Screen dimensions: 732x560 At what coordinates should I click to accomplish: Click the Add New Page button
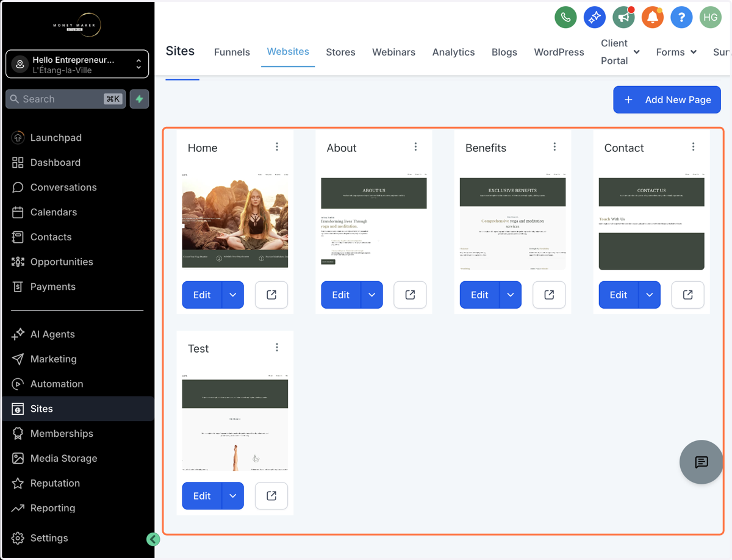coord(667,99)
